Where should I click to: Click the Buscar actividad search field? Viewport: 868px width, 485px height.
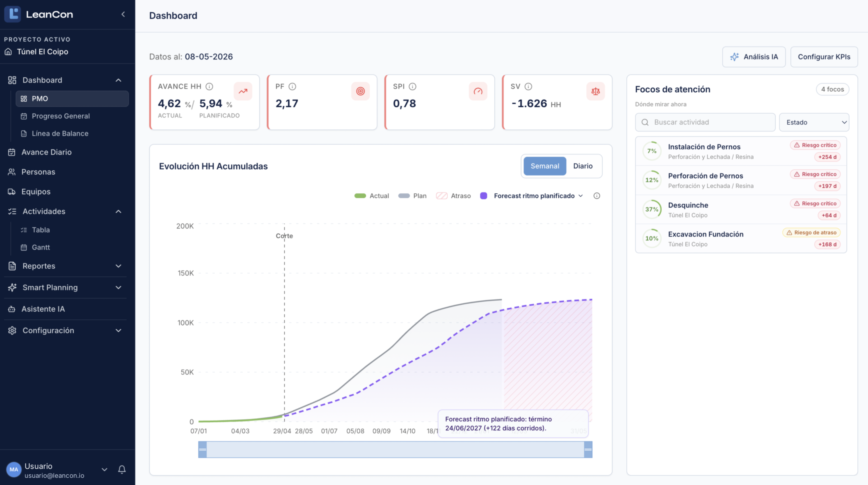coord(705,122)
